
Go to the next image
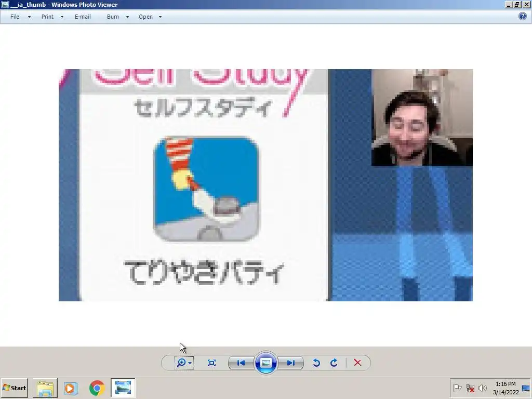pyautogui.click(x=291, y=363)
